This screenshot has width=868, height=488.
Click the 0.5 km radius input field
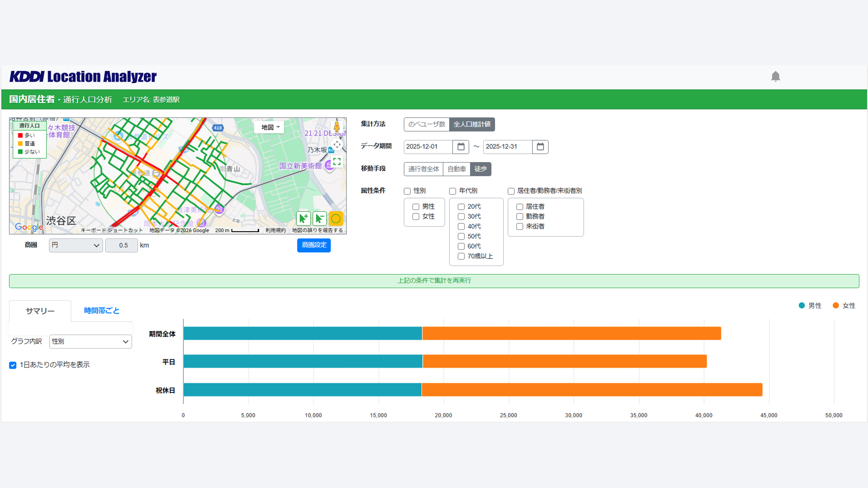click(x=122, y=246)
